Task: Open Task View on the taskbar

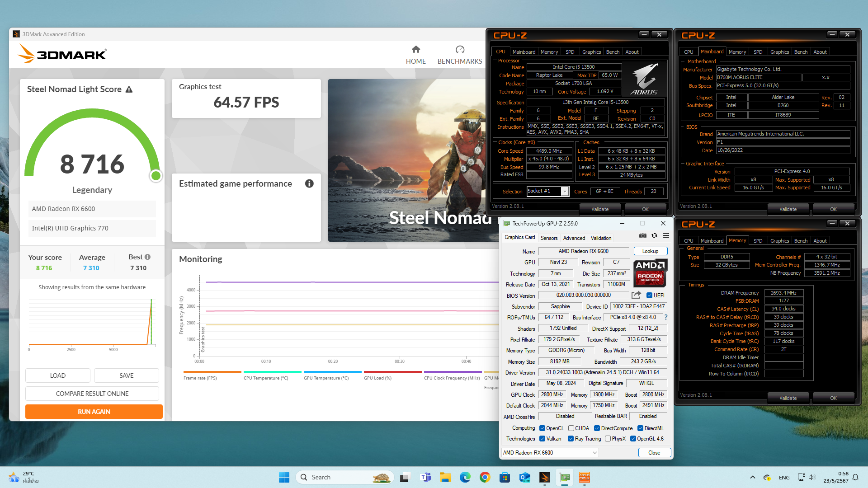Action: [405, 477]
